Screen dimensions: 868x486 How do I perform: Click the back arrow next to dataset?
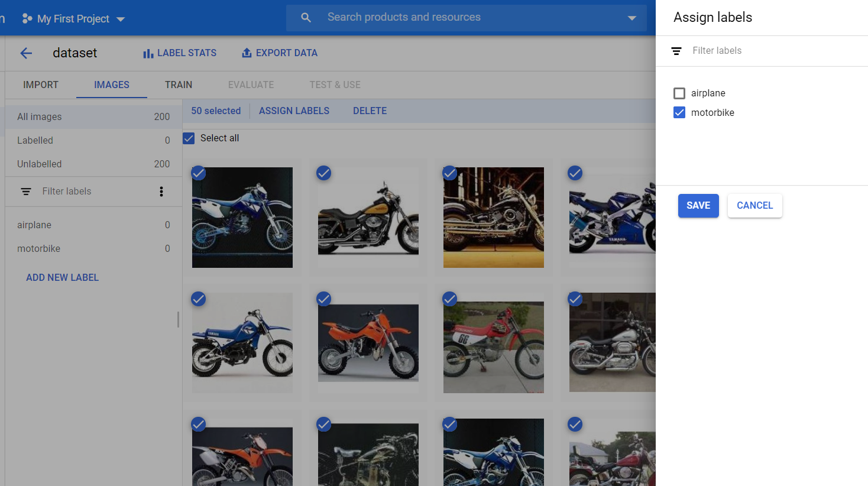26,53
